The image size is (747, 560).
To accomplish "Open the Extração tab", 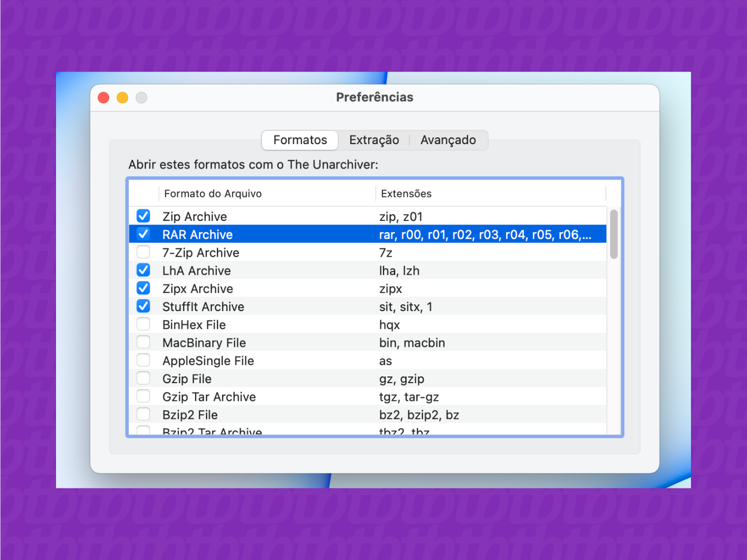I will [374, 140].
